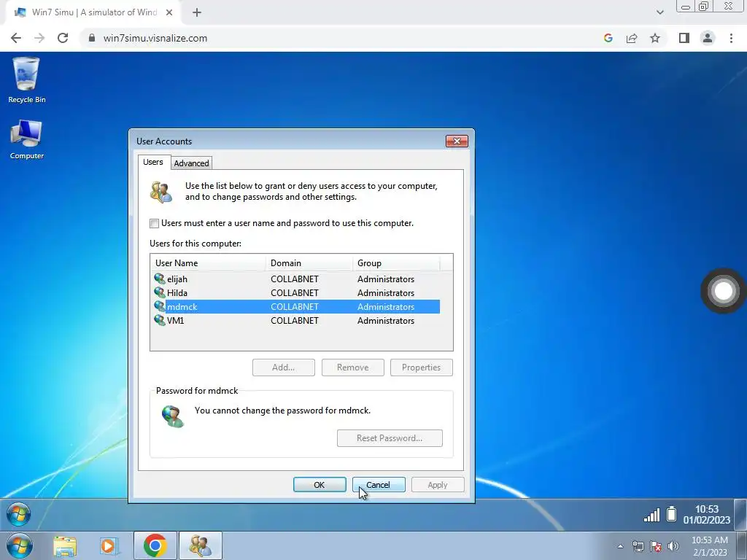The image size is (747, 560).
Task: Go back in the browser
Action: tap(16, 38)
